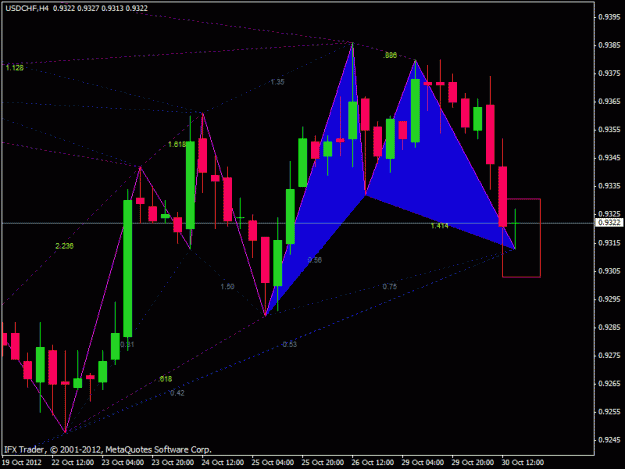
Task: Click the 0.9385 price axis label
Action: 609,45
